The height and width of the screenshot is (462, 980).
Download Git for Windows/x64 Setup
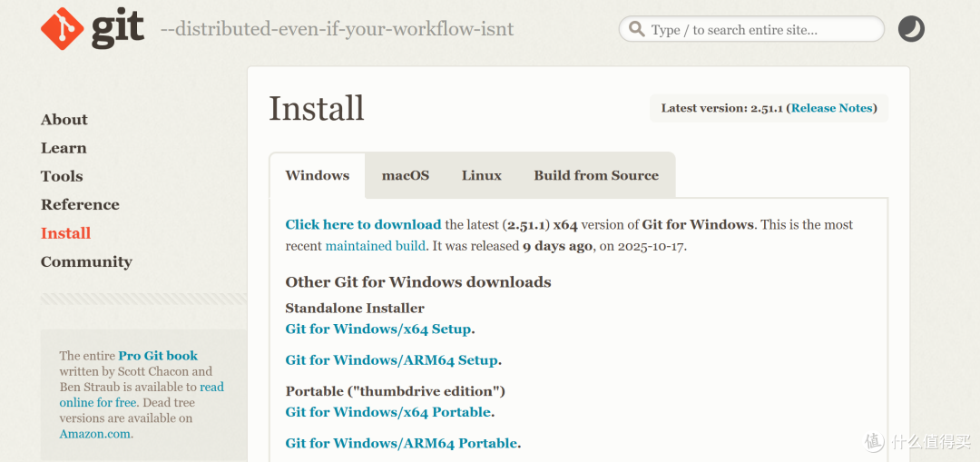pyautogui.click(x=378, y=329)
